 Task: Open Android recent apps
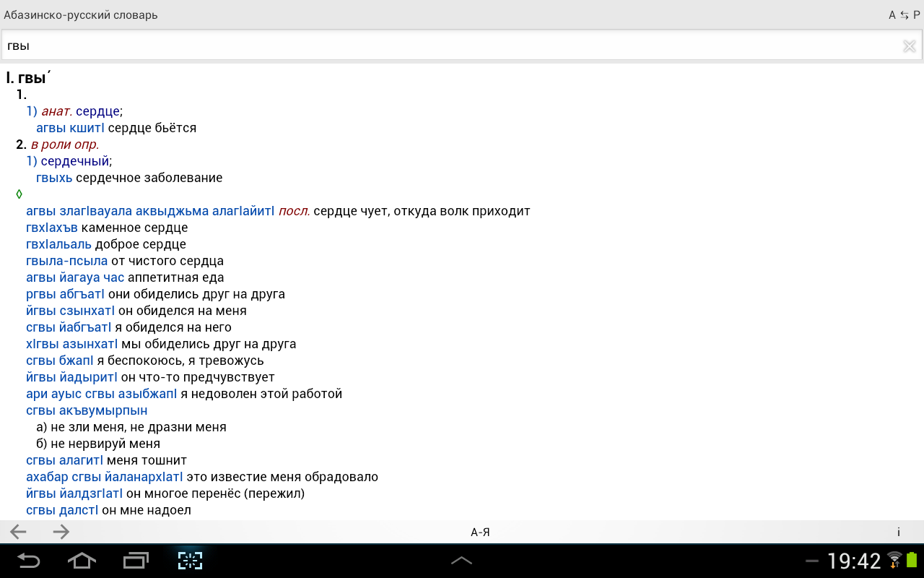coord(136,560)
